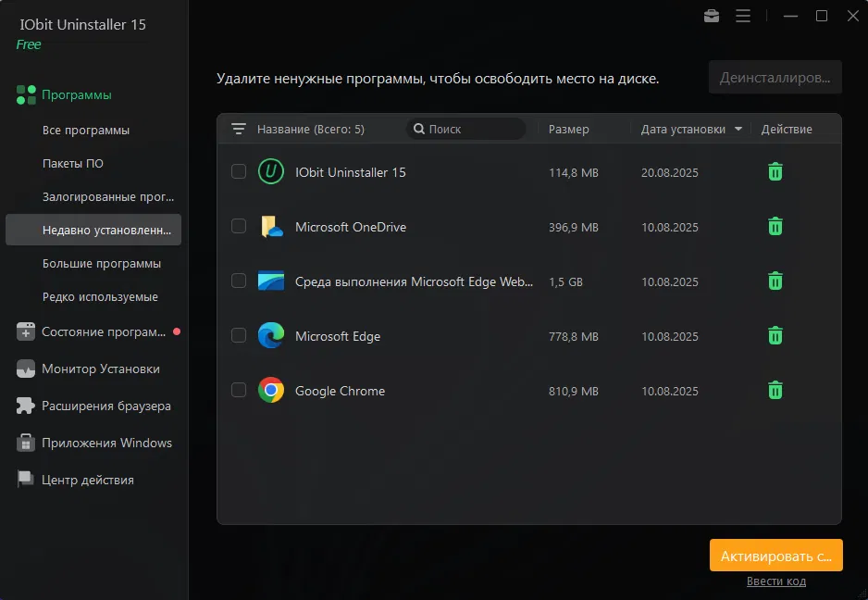Click the filter list icon beside Название
868x600 pixels.
point(239,130)
